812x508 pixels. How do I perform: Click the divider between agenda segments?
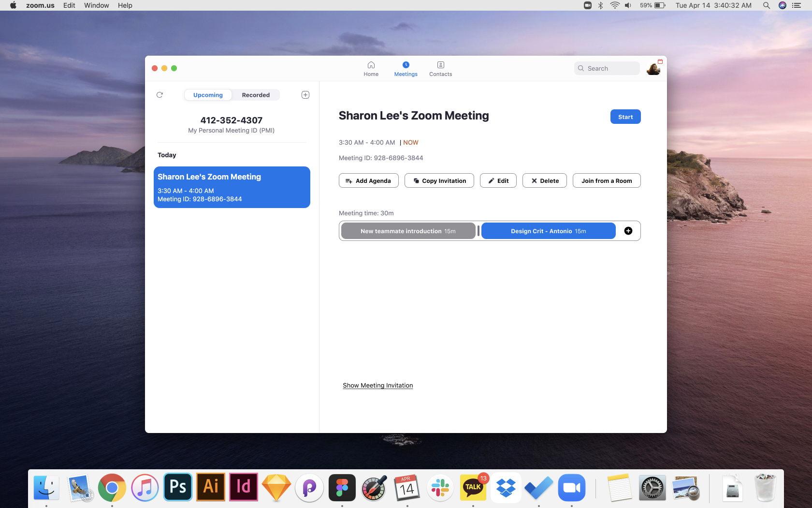478,231
